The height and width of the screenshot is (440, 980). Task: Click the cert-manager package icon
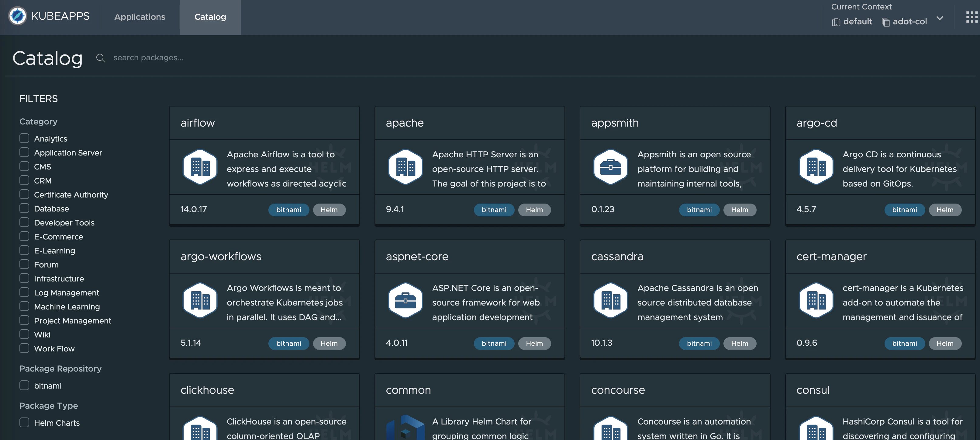(x=816, y=301)
